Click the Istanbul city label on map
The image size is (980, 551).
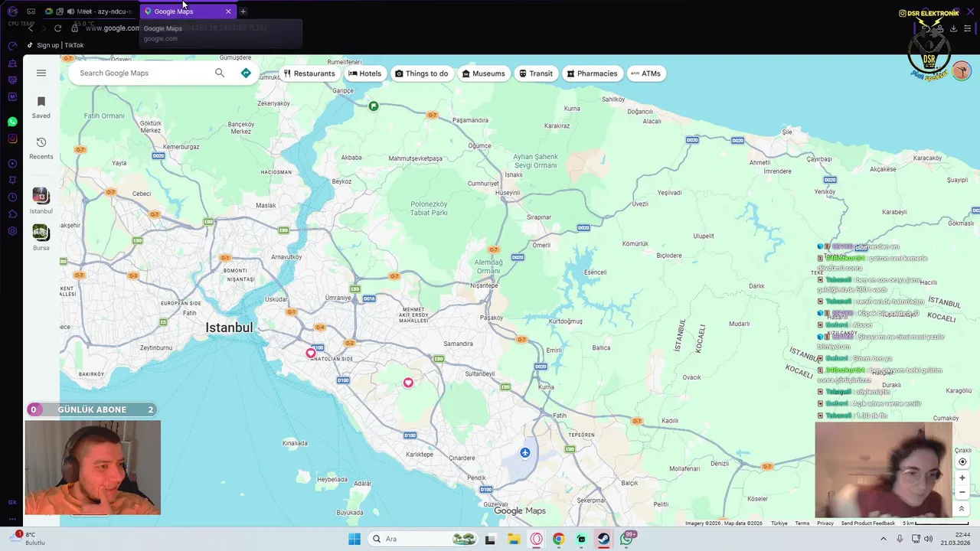(229, 328)
